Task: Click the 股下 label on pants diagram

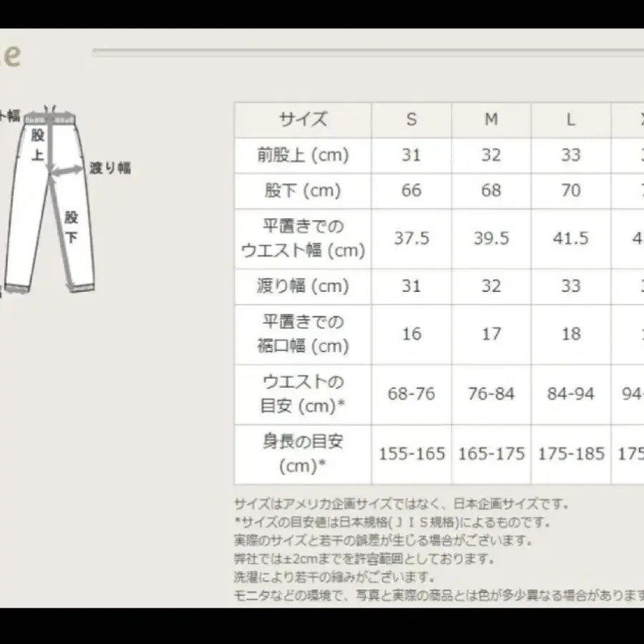Action: point(71,227)
